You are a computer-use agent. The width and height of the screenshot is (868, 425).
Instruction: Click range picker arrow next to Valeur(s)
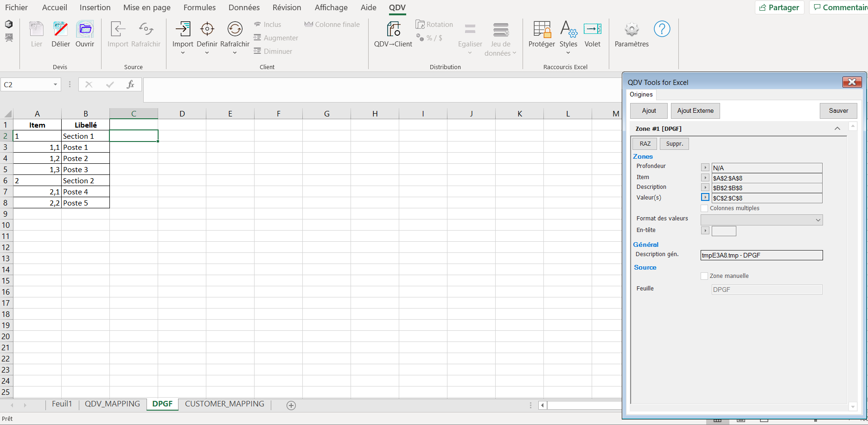[x=705, y=197]
